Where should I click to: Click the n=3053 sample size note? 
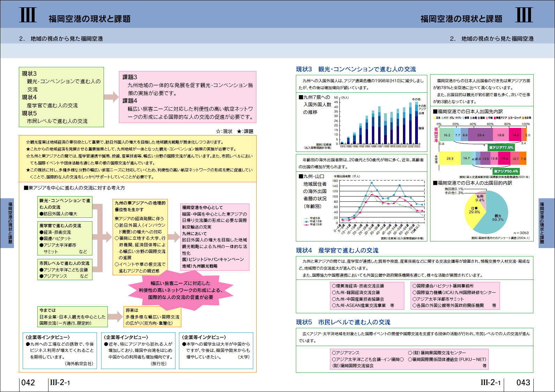[x=521, y=233]
